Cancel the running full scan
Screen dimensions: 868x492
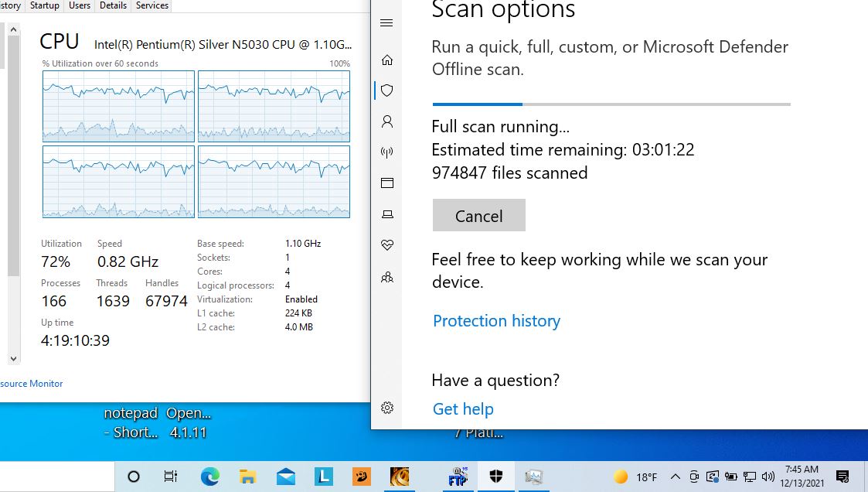click(479, 215)
